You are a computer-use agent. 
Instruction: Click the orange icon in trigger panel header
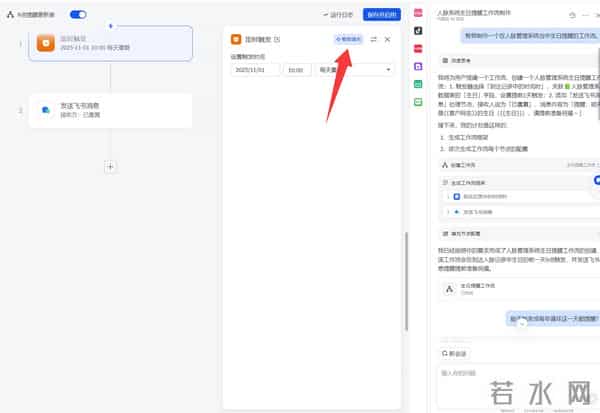coord(236,39)
